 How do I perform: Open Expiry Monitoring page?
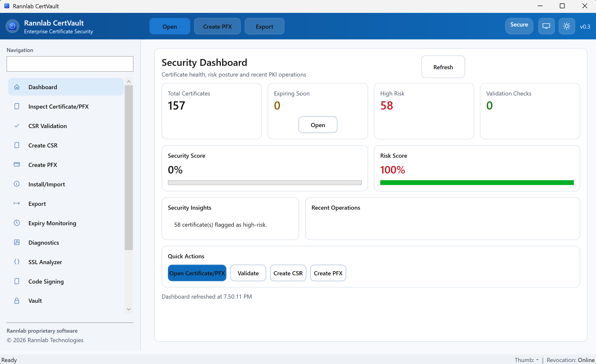[66, 223]
